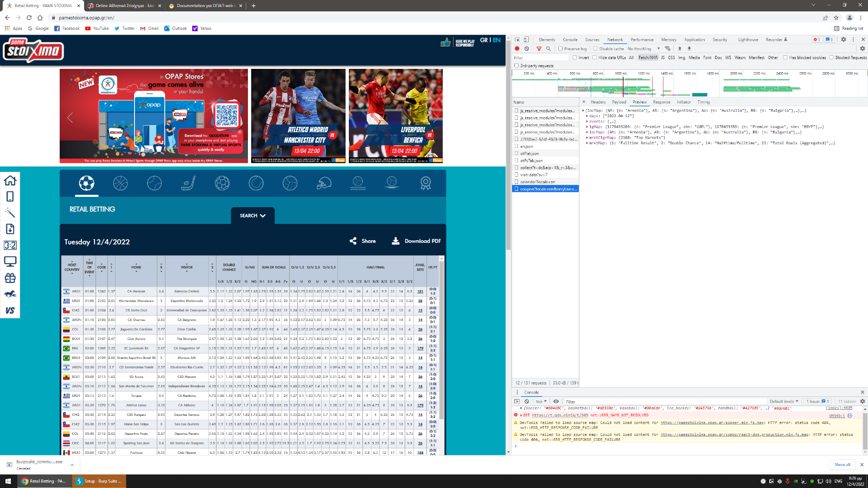The height and width of the screenshot is (488, 868).
Task: Check the Invert filter checkbox
Action: [575, 57]
